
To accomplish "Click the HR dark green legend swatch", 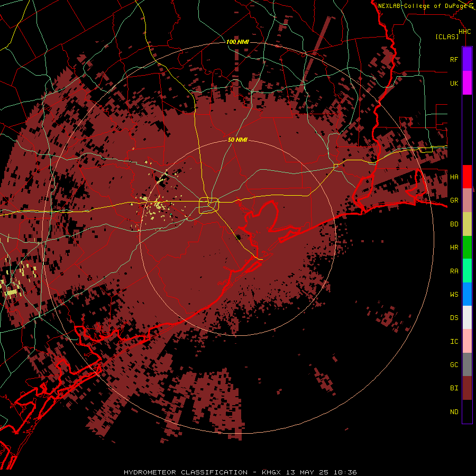I will 467,247.
